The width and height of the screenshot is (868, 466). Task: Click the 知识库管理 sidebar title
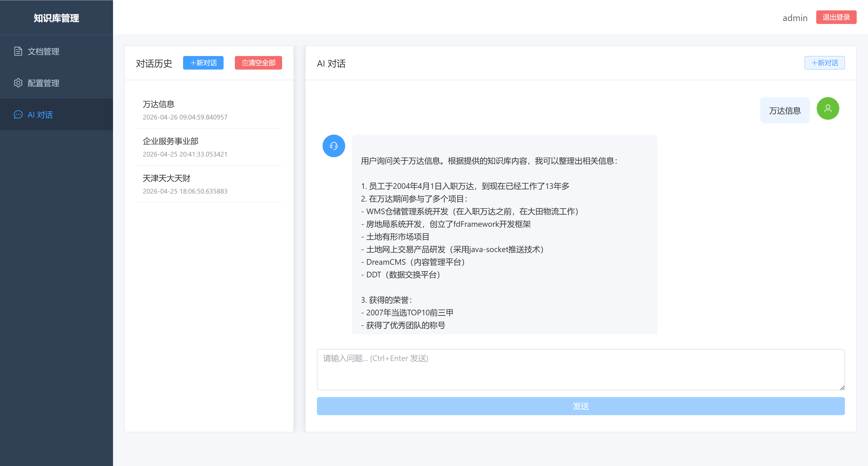(56, 18)
